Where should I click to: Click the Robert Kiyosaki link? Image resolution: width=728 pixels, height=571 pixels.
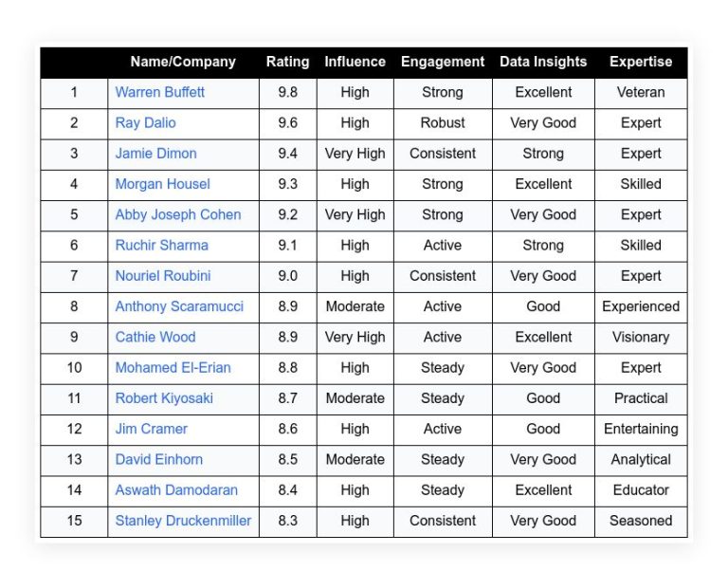(x=164, y=398)
